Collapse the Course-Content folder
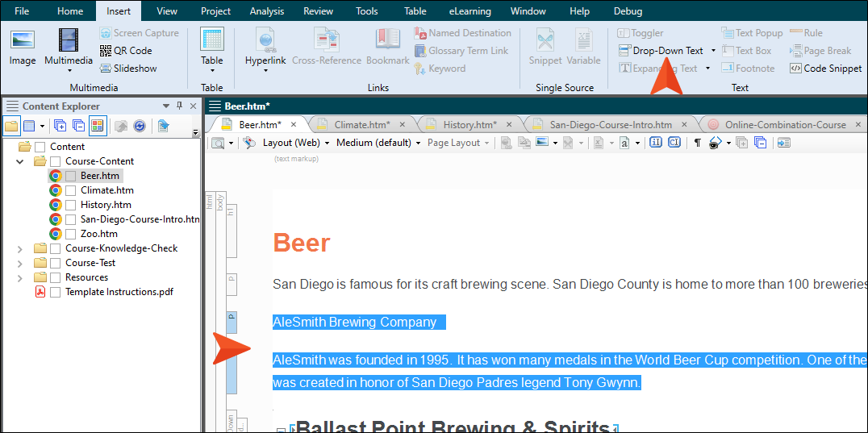868x433 pixels. pos(20,161)
